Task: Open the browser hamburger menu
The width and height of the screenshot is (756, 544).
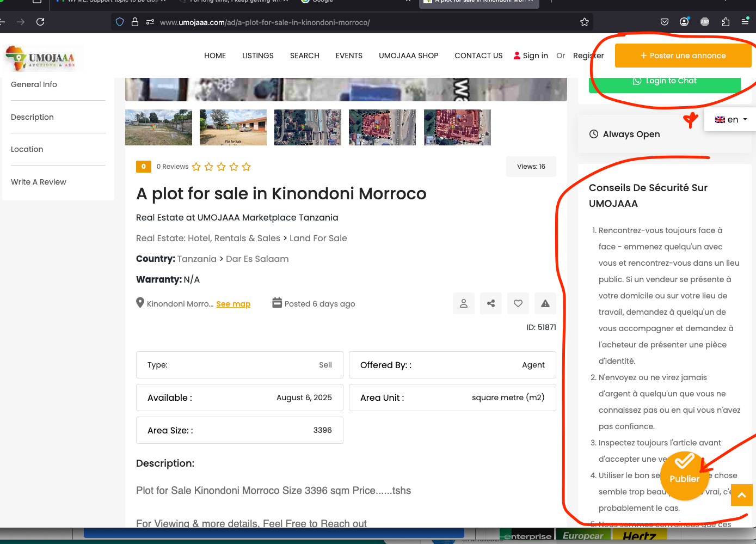Action: point(745,22)
